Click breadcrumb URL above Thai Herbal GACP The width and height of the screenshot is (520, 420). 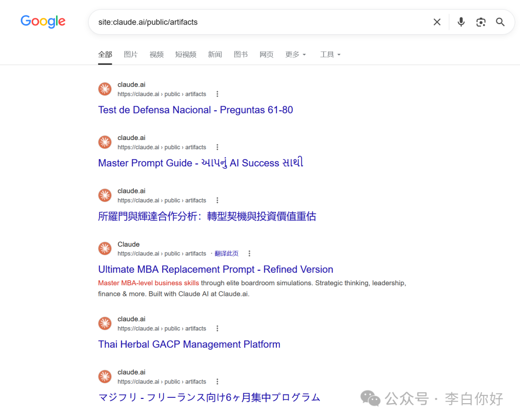pos(162,329)
